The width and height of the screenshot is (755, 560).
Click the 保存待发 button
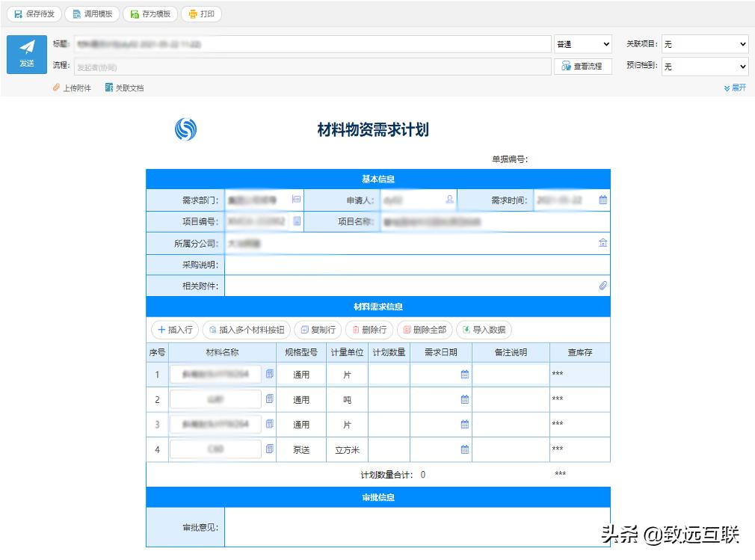pos(34,13)
